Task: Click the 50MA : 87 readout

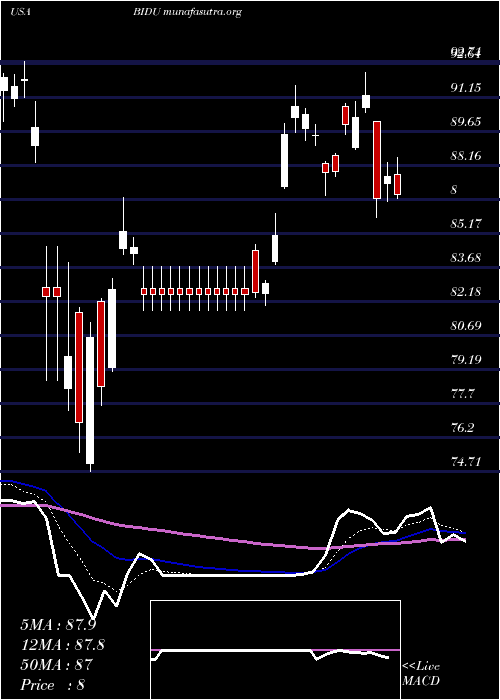Action: (x=56, y=665)
